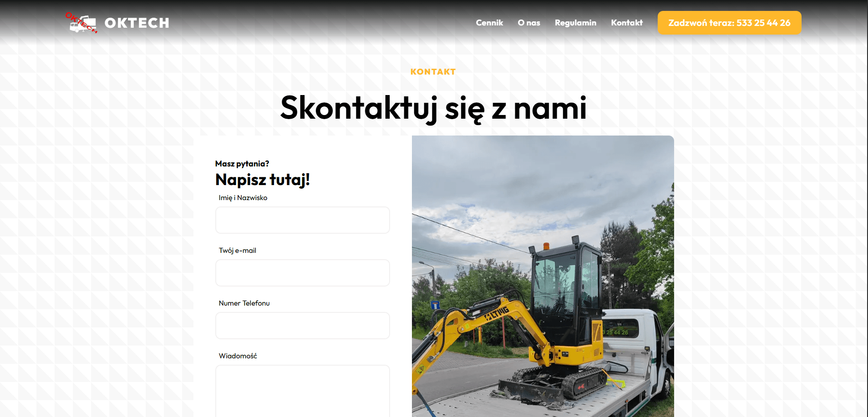Click the Masz pytania? subheading text
This screenshot has height=417, width=868.
[x=242, y=164]
